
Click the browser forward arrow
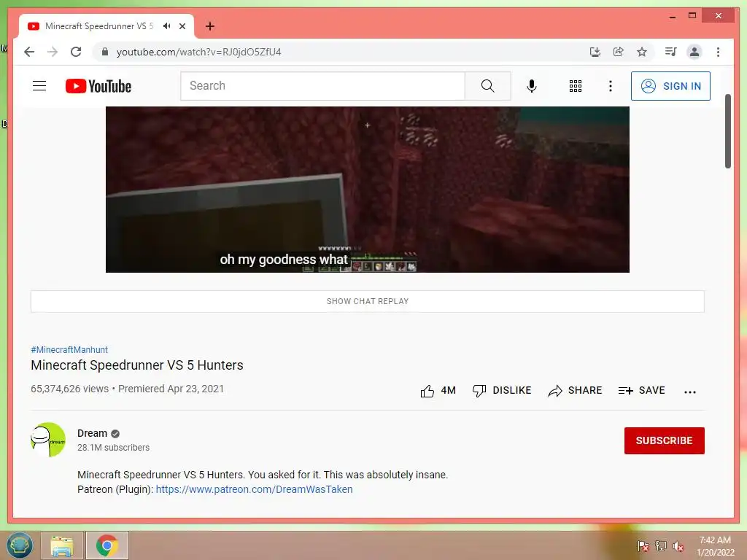[53, 52]
